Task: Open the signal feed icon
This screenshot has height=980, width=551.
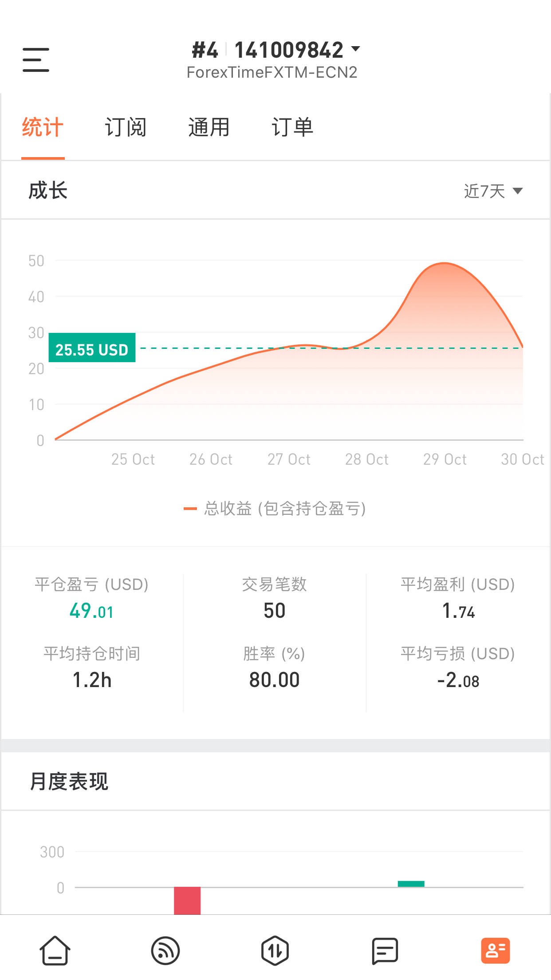Action: pos(165,951)
